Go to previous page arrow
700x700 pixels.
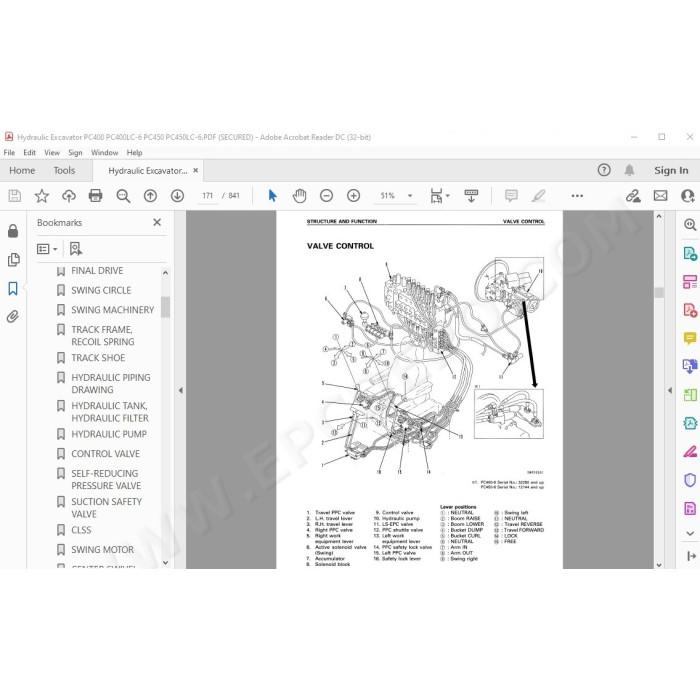coord(150,196)
